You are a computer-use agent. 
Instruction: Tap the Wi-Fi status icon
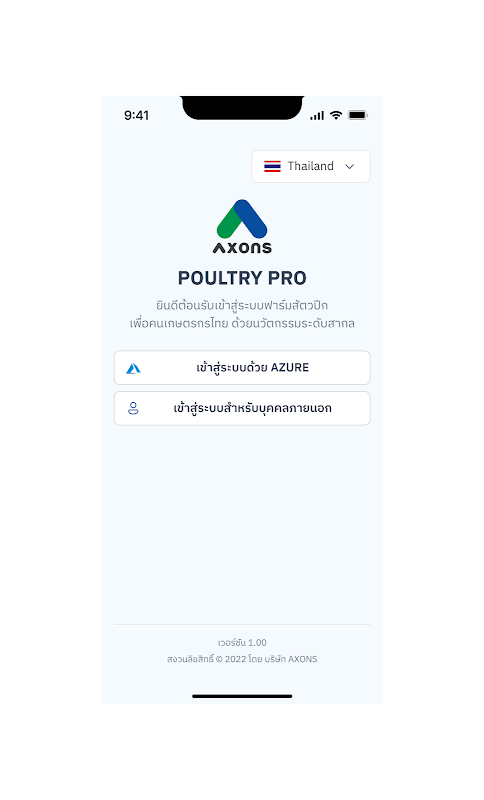(x=336, y=115)
